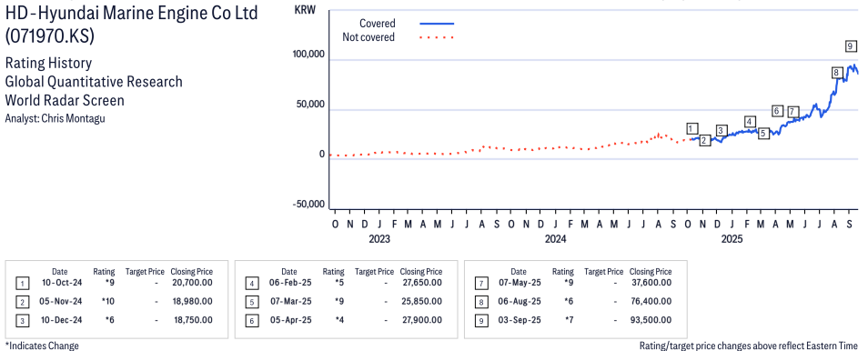Image resolution: width=868 pixels, height=351 pixels.
Task: Click chart marker 6 above the line
Action: point(777,111)
